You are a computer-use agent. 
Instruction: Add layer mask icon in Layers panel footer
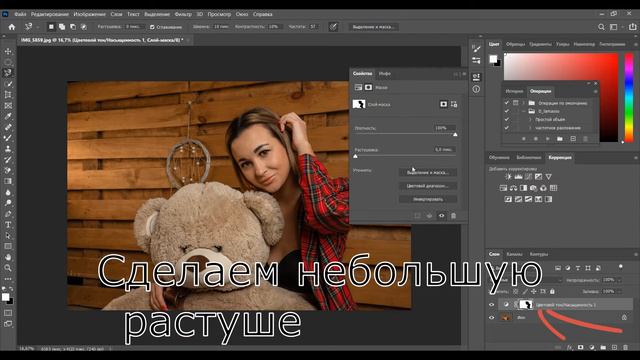coord(581,347)
